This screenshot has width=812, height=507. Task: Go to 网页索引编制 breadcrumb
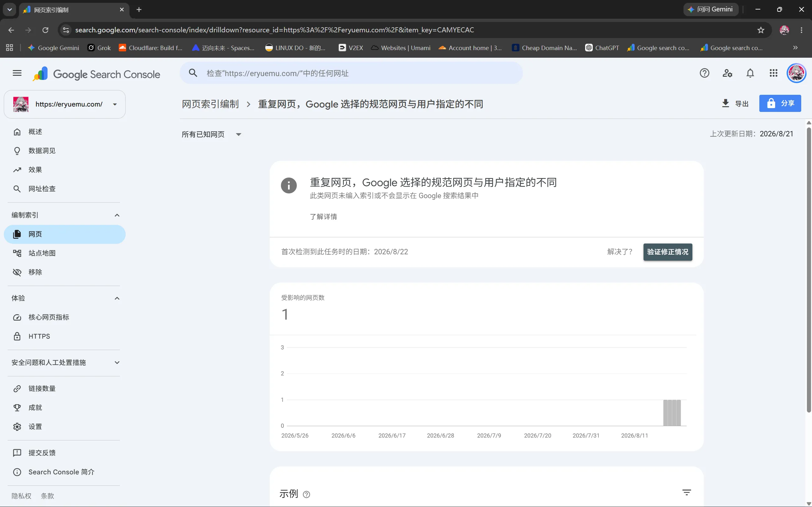click(x=210, y=104)
